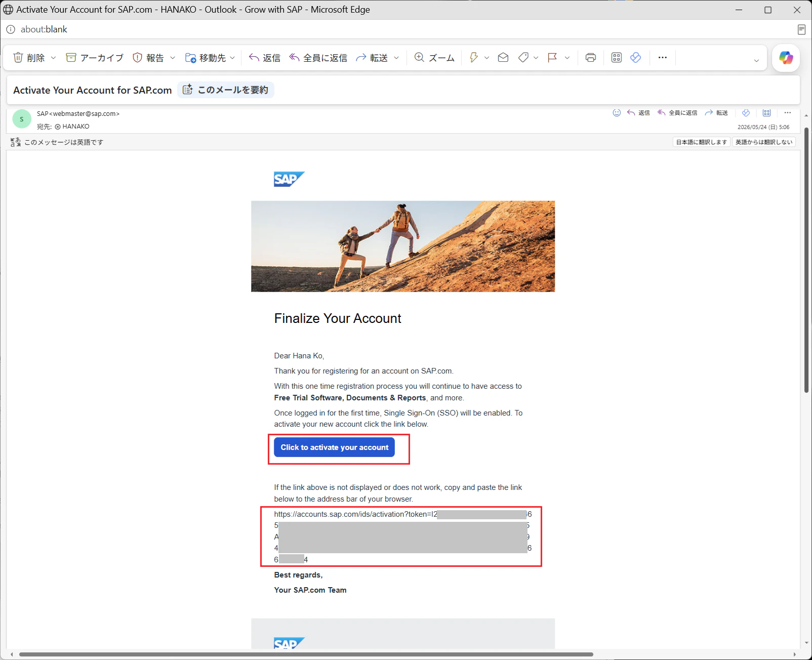Open the ズーム zoom control
812x660 pixels.
click(x=434, y=58)
